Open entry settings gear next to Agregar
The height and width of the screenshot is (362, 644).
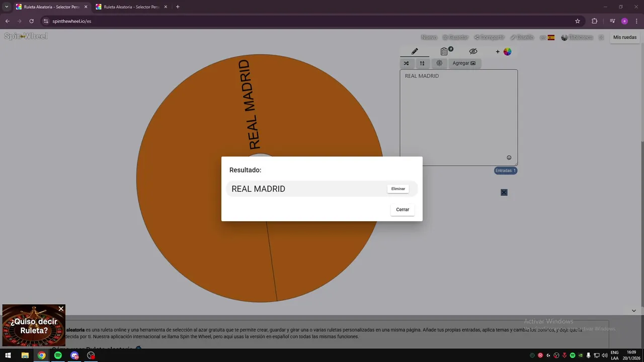pos(439,63)
